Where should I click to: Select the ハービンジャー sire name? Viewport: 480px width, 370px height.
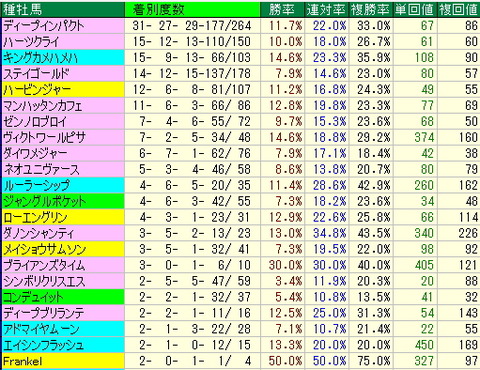tap(37, 90)
